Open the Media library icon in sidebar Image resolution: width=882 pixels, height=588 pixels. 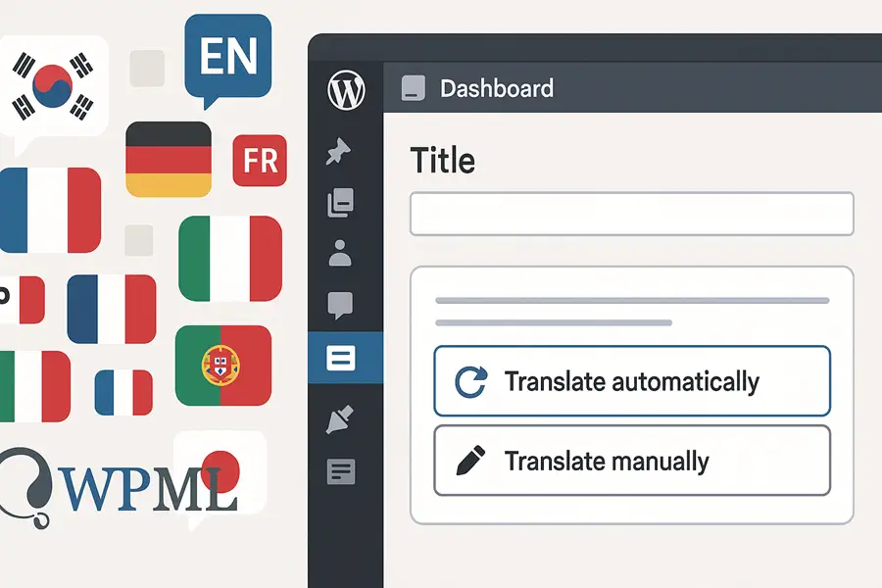coord(340,202)
